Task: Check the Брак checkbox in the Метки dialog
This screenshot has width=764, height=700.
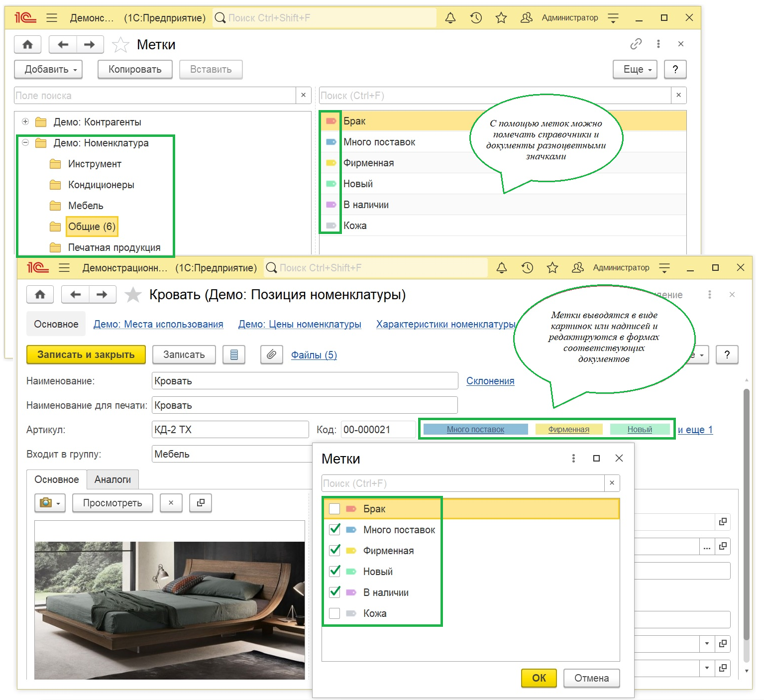Action: pyautogui.click(x=334, y=509)
